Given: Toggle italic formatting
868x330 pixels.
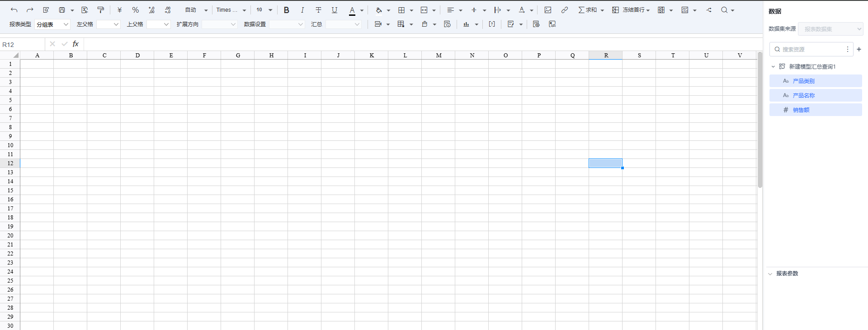Looking at the screenshot, I should (302, 10).
